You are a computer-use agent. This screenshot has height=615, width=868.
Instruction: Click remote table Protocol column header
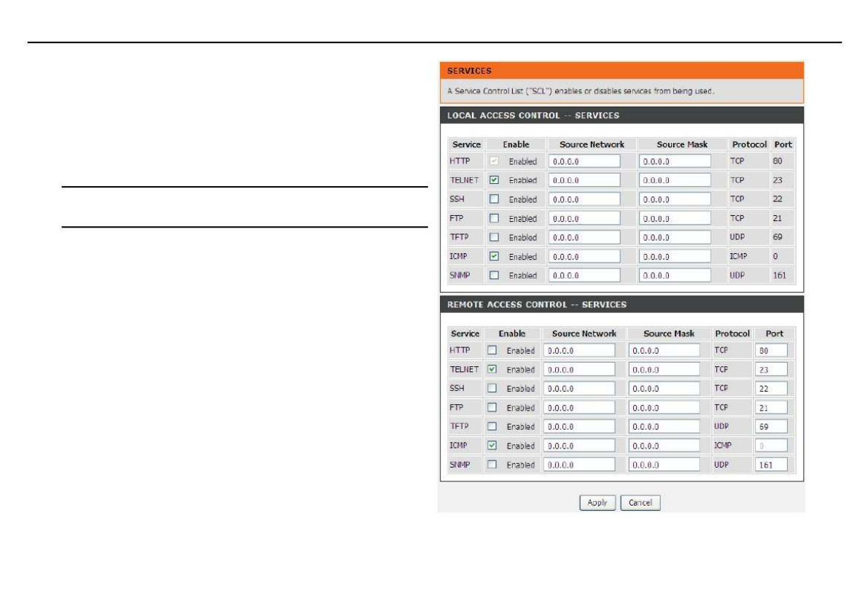click(x=732, y=333)
